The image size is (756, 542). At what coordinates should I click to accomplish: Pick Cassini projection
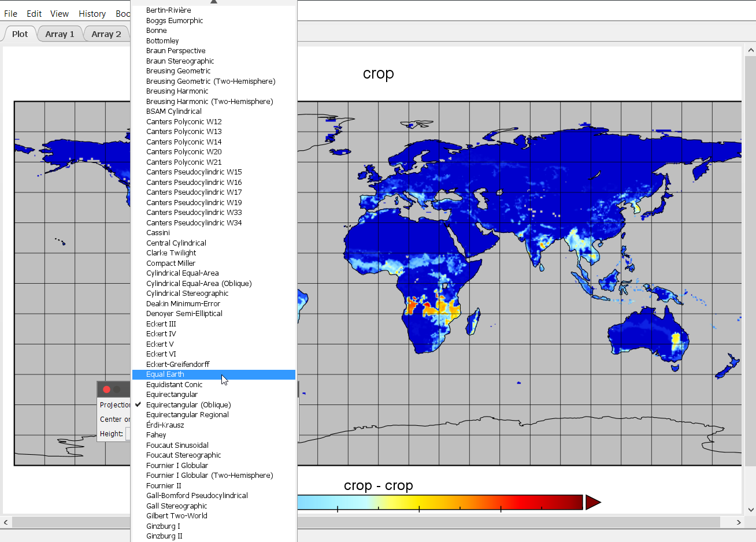[x=214, y=233]
